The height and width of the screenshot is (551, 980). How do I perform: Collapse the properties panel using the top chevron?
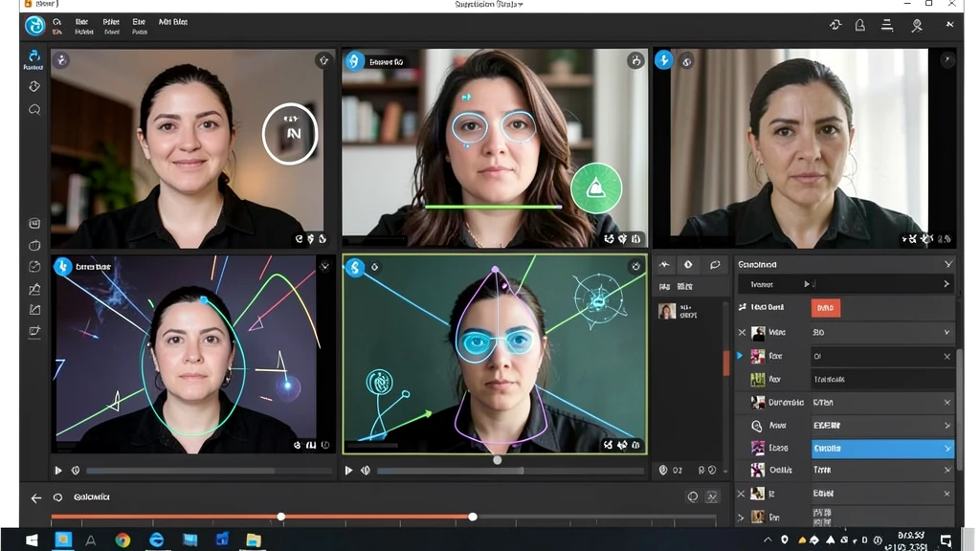pos(947,264)
